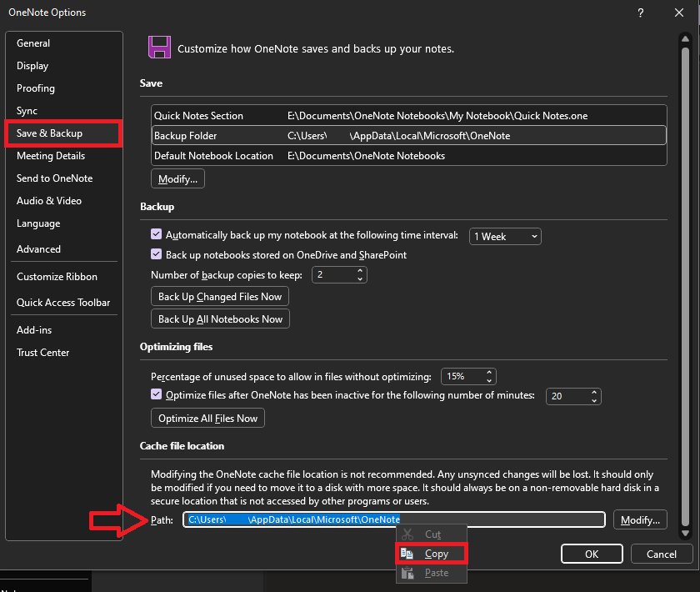
Task: Open the Add-ins category
Action: [x=34, y=329]
